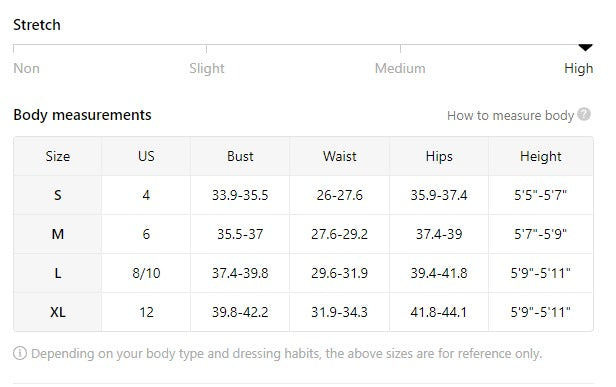
Task: Click the black High stretch marker
Action: coord(585,48)
